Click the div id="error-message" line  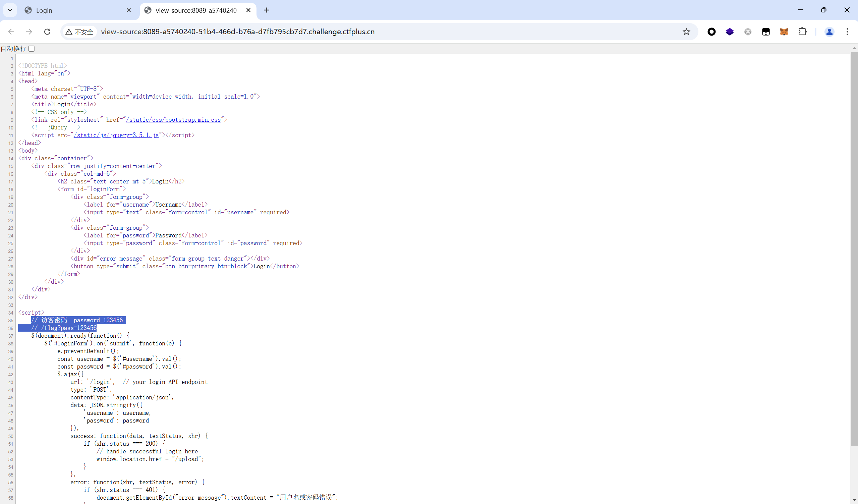[x=170, y=259]
